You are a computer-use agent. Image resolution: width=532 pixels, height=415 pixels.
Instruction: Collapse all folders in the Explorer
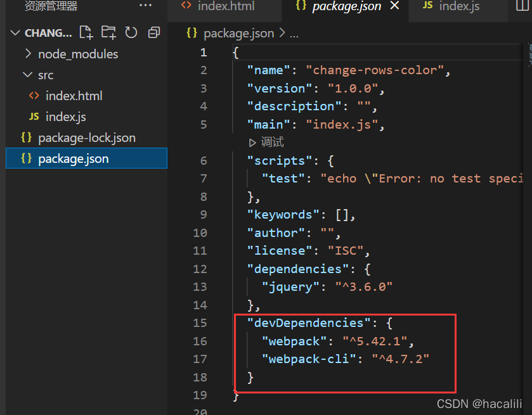[x=153, y=32]
